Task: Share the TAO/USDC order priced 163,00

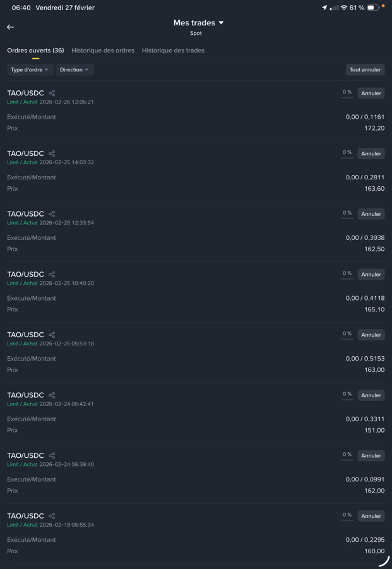Action: [x=52, y=335]
